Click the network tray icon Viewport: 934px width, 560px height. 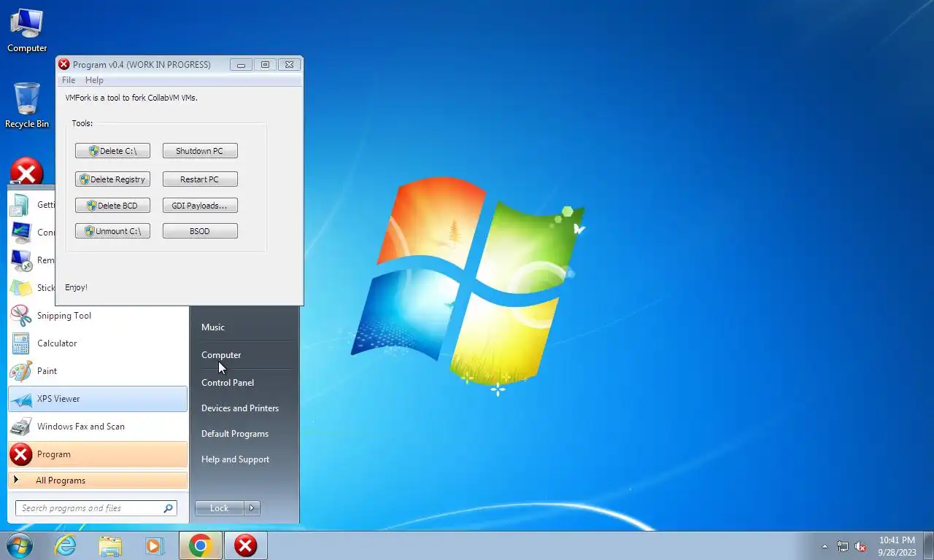click(x=843, y=546)
